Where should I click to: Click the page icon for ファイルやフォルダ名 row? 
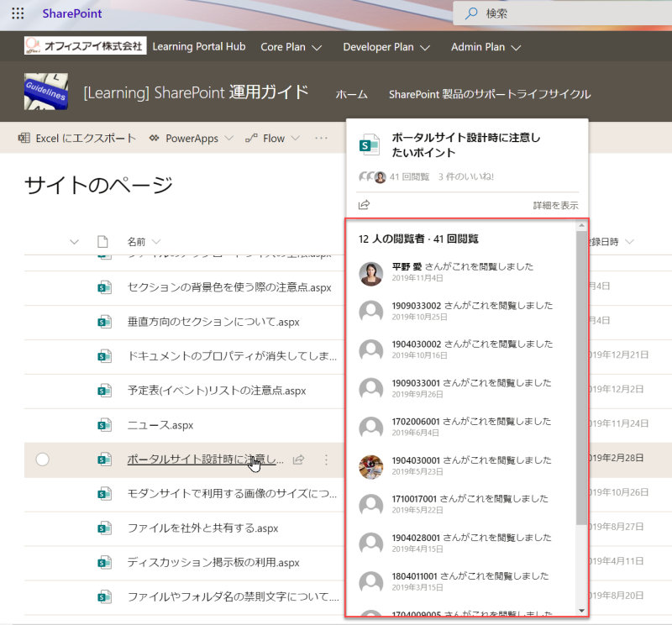click(x=104, y=596)
